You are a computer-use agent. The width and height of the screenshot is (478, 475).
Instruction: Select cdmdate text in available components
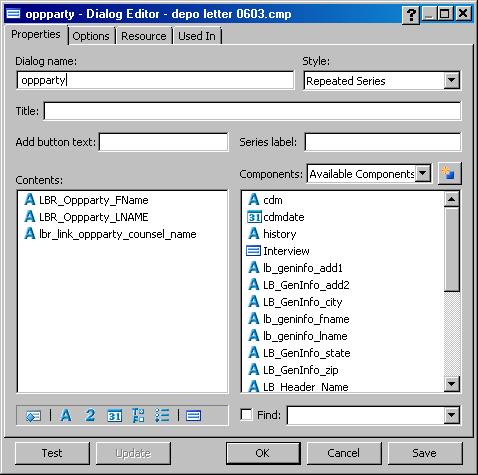tap(284, 217)
